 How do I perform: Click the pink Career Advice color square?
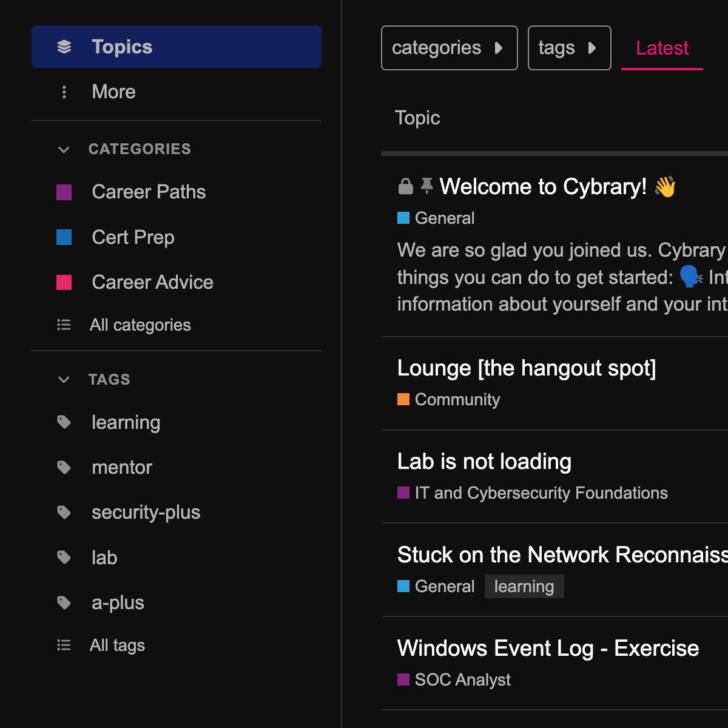pos(64,283)
